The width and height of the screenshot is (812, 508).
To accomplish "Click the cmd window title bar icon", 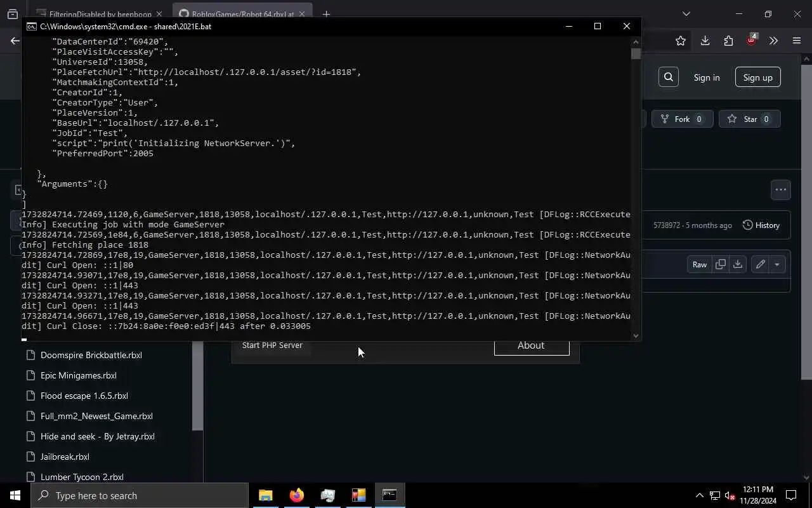I will coord(31,26).
